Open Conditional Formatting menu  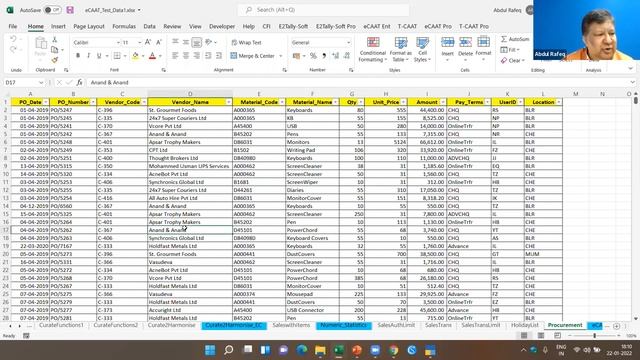(372, 49)
